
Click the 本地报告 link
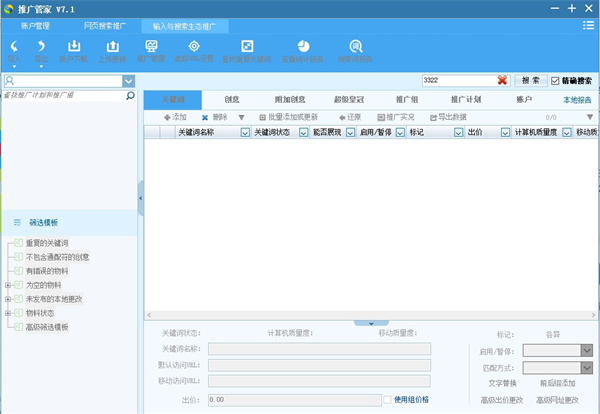(x=577, y=100)
